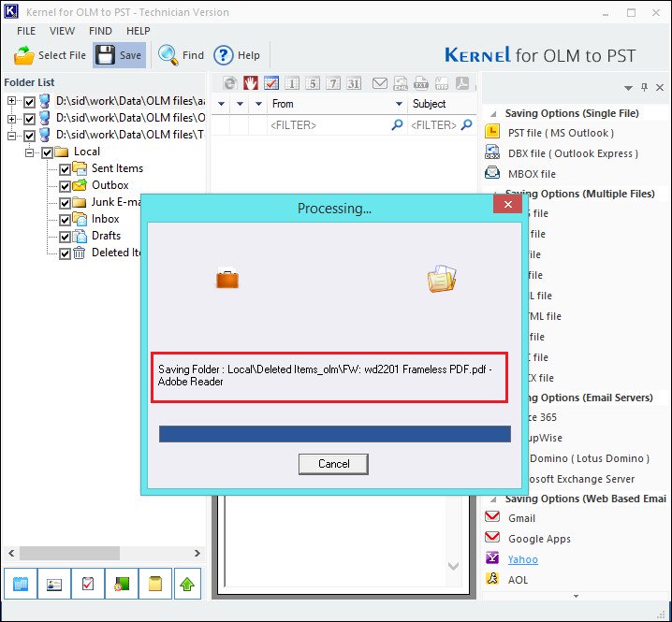This screenshot has height=622, width=672.
Task: Choose PST file (MS Outlook) option
Action: pos(561,133)
